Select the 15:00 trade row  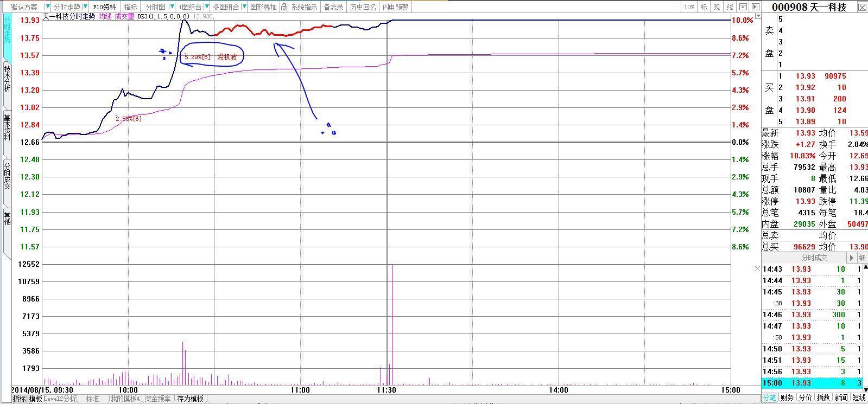(x=812, y=383)
